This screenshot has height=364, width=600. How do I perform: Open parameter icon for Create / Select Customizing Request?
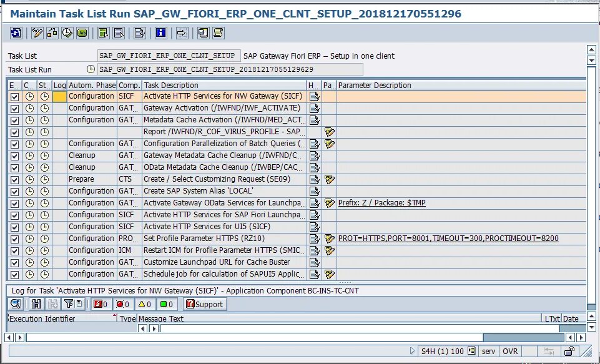click(x=329, y=180)
